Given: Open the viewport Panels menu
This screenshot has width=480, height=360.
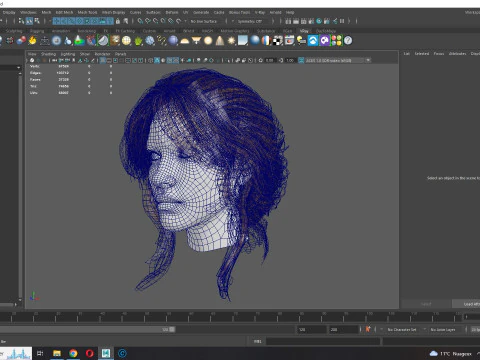Looking at the screenshot, I should pos(120,54).
